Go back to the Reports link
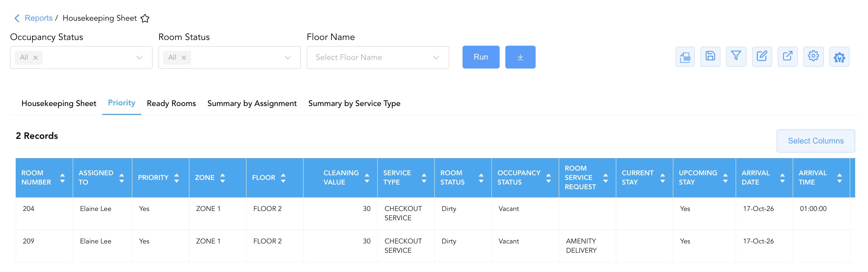Screen dimensions: 868x272 (x=39, y=18)
